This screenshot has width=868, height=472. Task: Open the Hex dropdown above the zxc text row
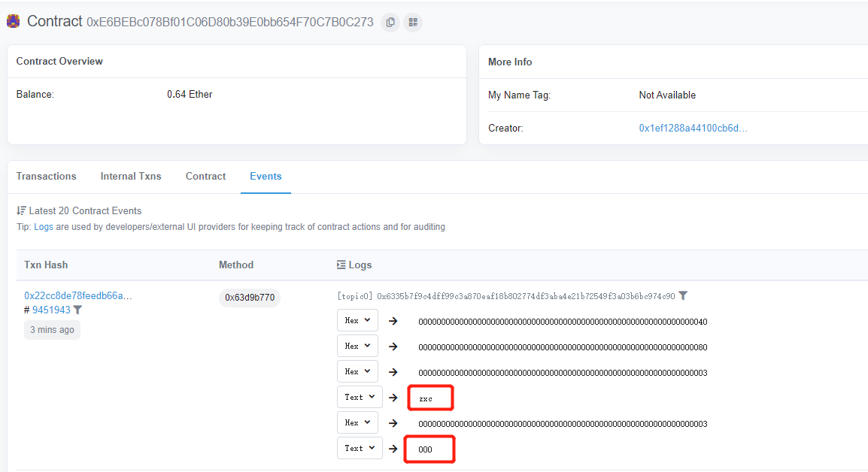click(x=357, y=371)
